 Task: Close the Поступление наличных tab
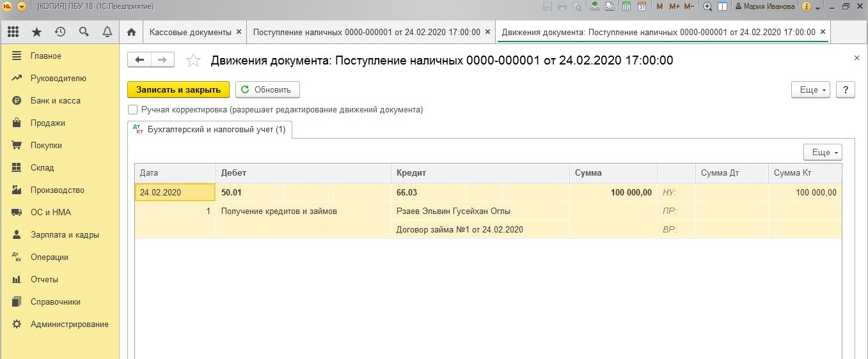pyautogui.click(x=488, y=31)
